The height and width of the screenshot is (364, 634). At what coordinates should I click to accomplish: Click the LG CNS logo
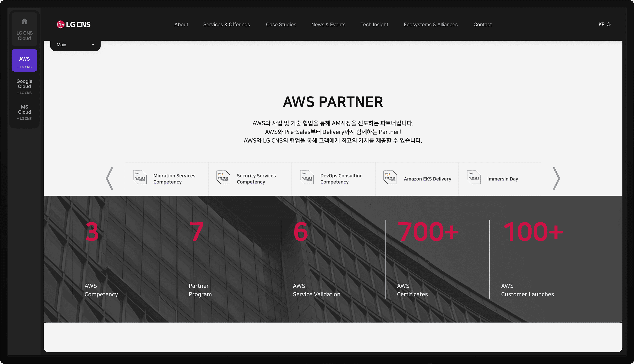[x=74, y=24]
